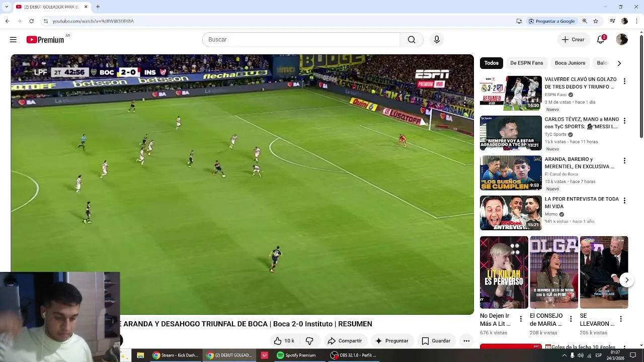Viewport: 644px width, 362px height.
Task: Click the Preguntar button below video
Action: click(x=392, y=341)
